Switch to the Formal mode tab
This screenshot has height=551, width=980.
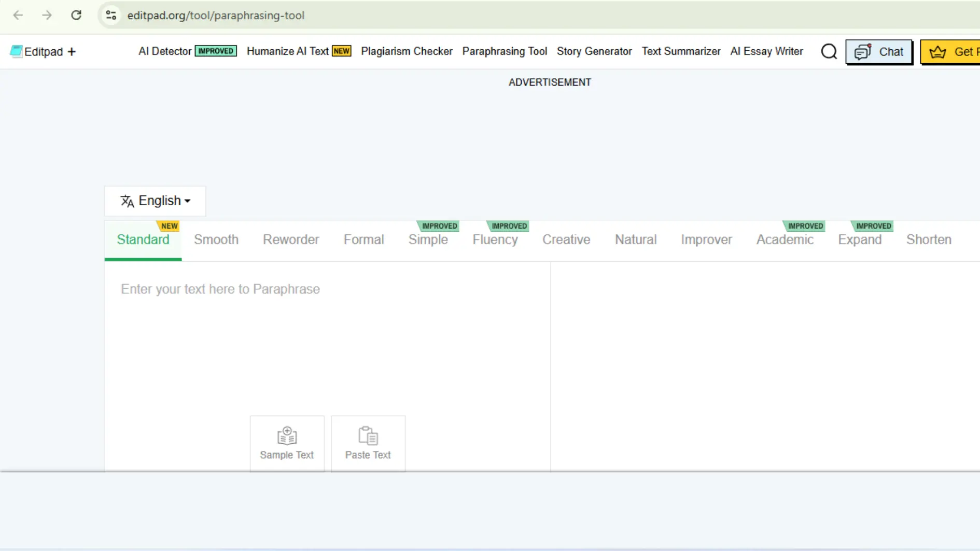pyautogui.click(x=363, y=239)
